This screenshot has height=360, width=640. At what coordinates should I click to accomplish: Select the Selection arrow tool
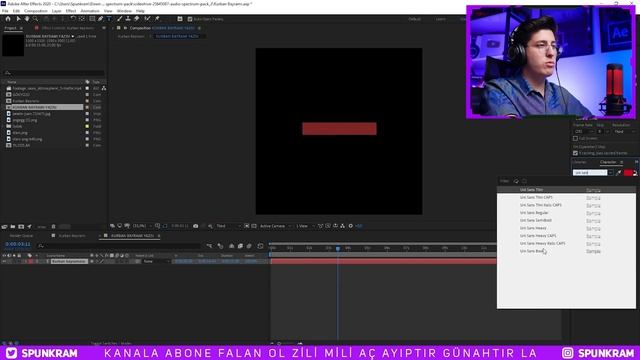tap(18, 19)
